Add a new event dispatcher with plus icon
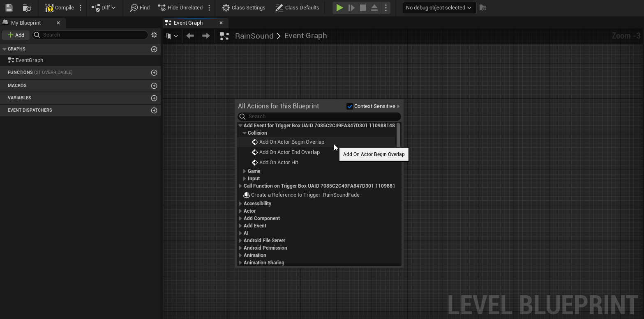The image size is (644, 319). tap(154, 110)
